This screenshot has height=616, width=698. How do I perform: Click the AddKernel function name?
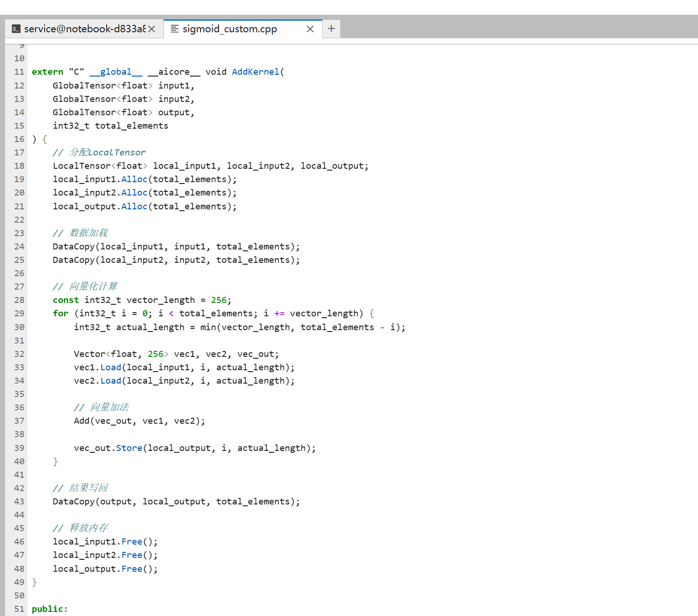(255, 72)
